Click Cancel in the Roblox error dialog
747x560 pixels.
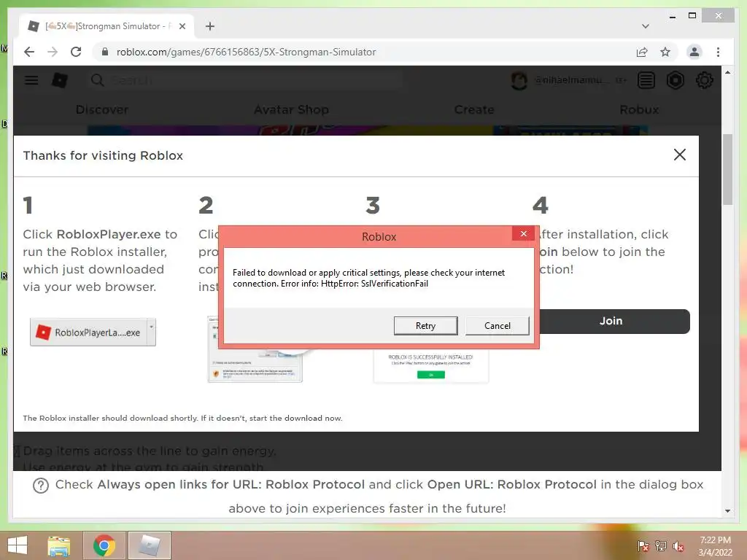(x=498, y=326)
